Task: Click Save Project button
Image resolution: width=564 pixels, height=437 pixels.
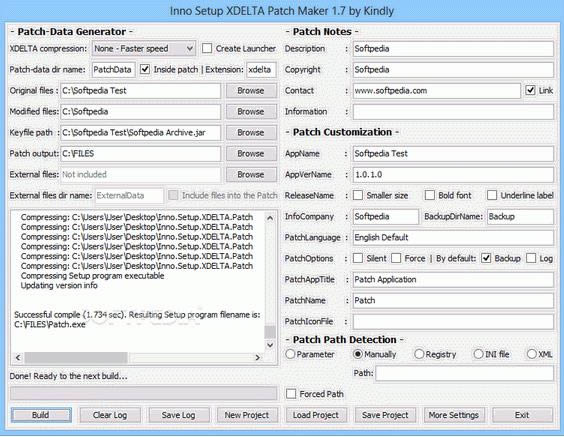Action: (385, 415)
